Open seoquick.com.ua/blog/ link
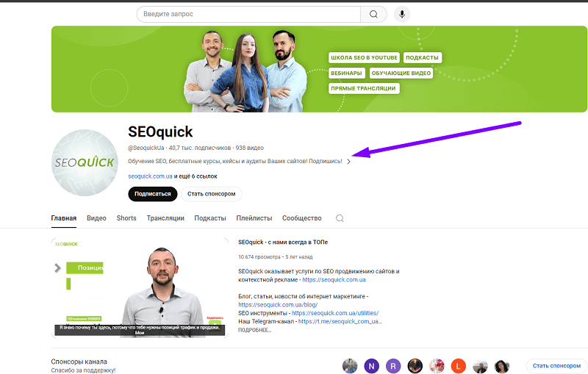Viewport: 588px width, 374px height. pos(278,305)
